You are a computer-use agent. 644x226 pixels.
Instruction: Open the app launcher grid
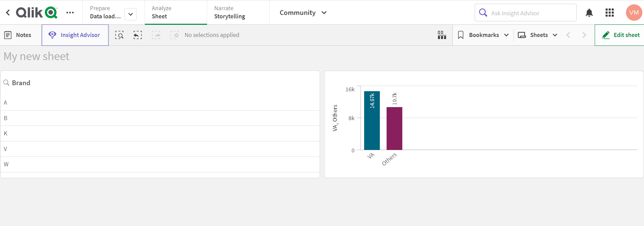point(610,13)
